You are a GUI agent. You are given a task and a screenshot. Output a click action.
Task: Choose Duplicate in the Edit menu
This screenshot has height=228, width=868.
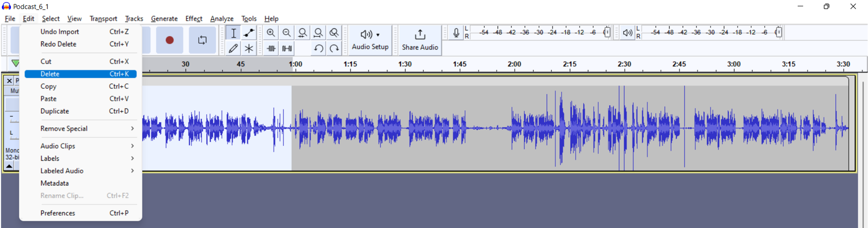81,111
